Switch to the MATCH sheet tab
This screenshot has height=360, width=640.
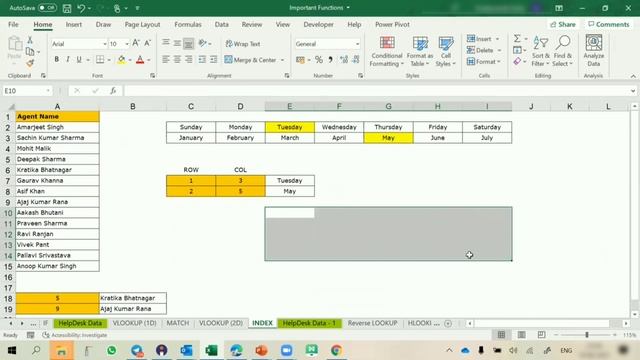[178, 323]
